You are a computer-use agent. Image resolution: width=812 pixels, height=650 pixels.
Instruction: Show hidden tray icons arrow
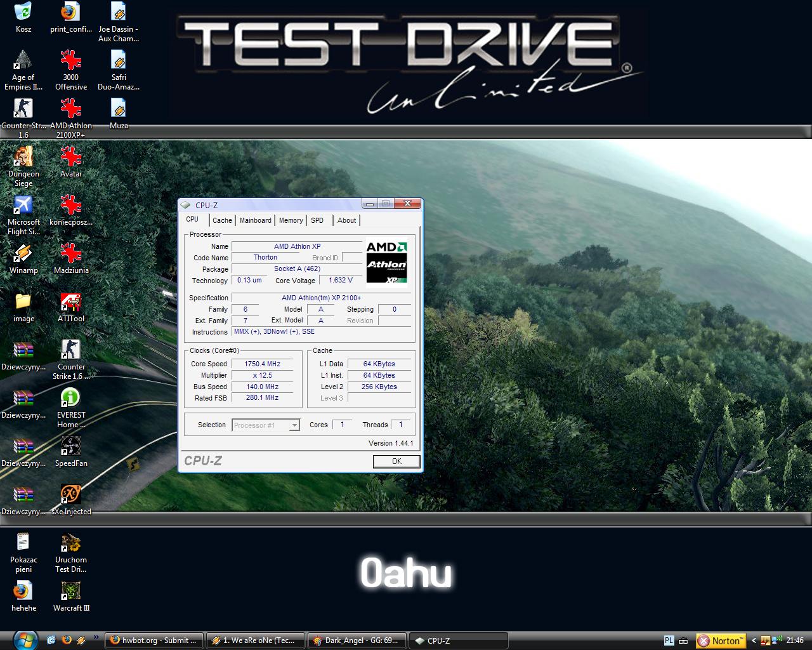(x=754, y=640)
